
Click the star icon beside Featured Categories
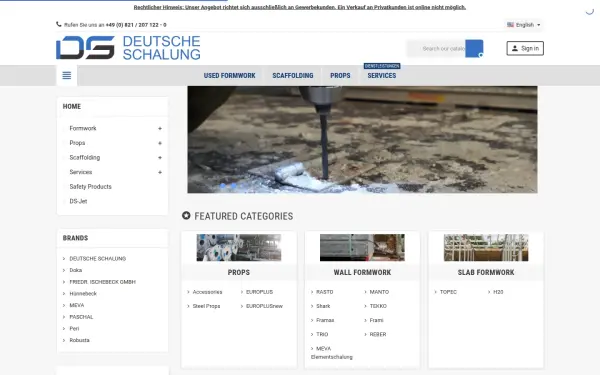coord(186,215)
